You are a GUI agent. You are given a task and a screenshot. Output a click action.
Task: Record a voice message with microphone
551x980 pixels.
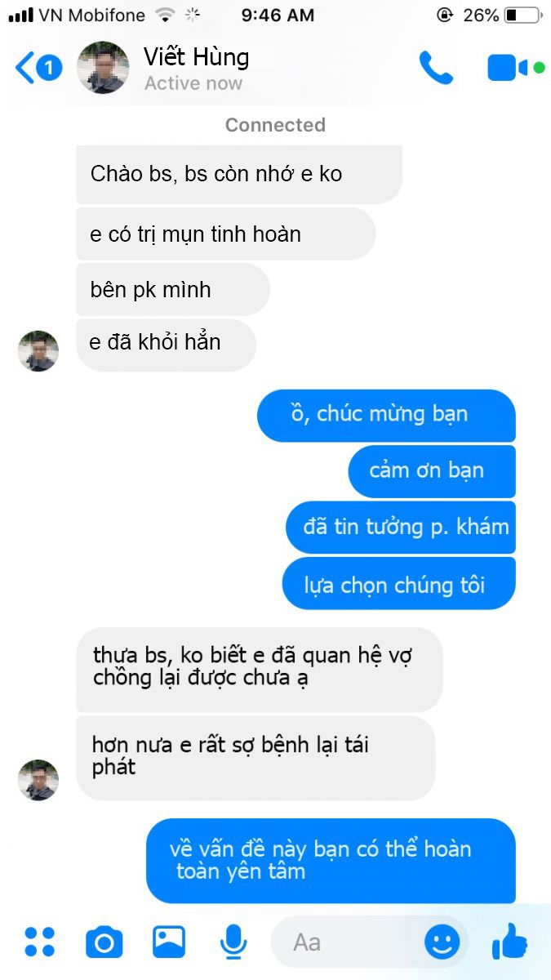(x=233, y=942)
